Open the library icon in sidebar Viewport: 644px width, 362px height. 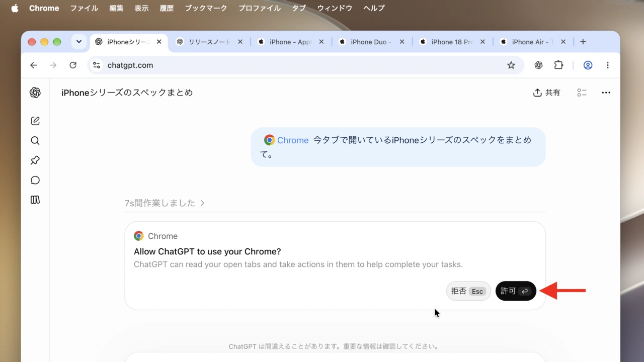pos(35,200)
